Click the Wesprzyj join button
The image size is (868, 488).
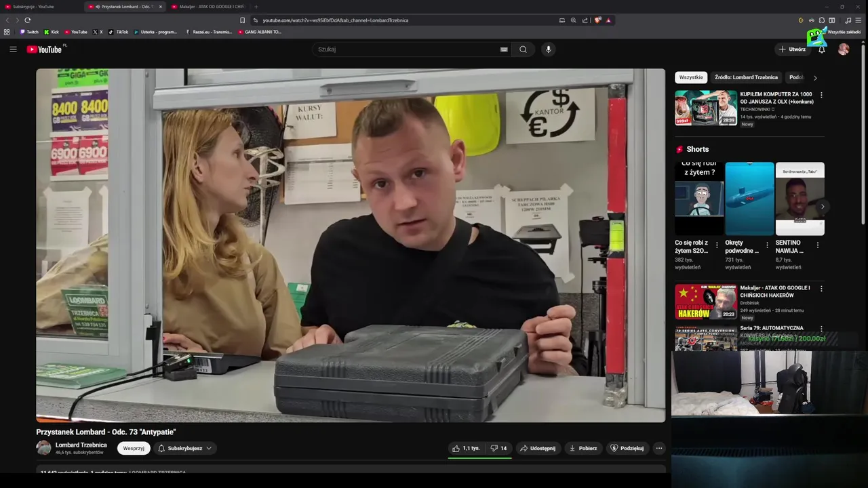click(x=134, y=448)
